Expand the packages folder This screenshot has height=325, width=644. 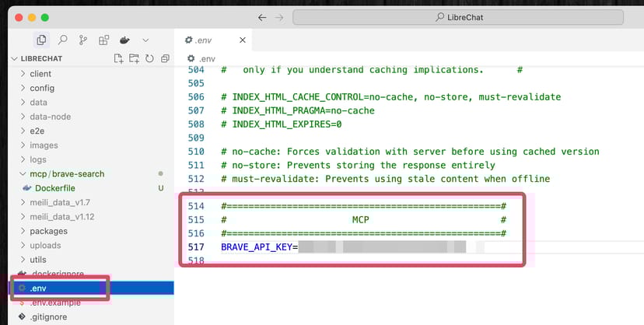(x=48, y=231)
